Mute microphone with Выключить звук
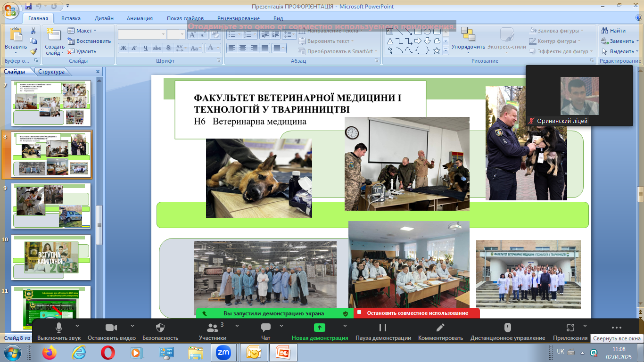The width and height of the screenshot is (644, 362). pos(59,328)
